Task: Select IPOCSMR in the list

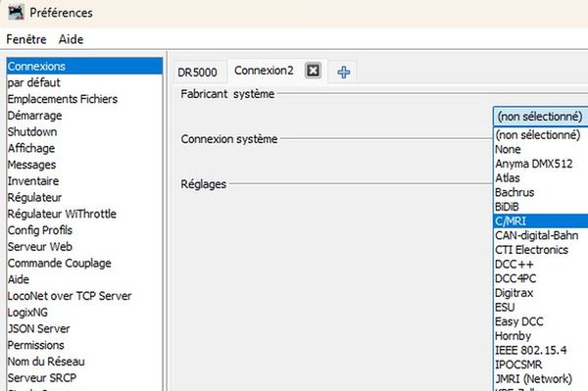Action: pos(540,365)
